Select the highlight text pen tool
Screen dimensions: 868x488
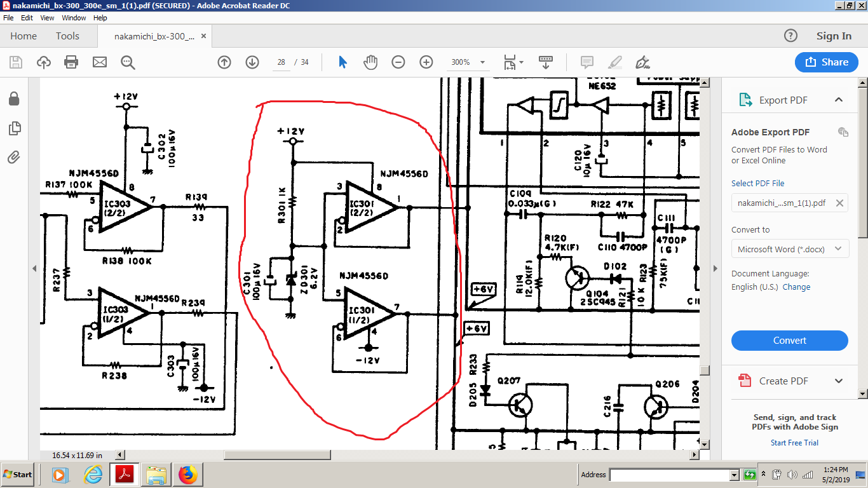coord(614,62)
